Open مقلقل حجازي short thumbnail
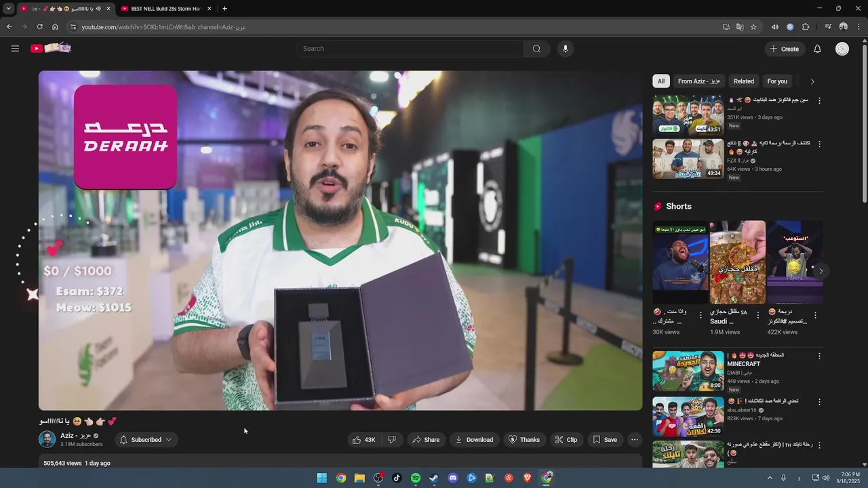 coord(738,262)
